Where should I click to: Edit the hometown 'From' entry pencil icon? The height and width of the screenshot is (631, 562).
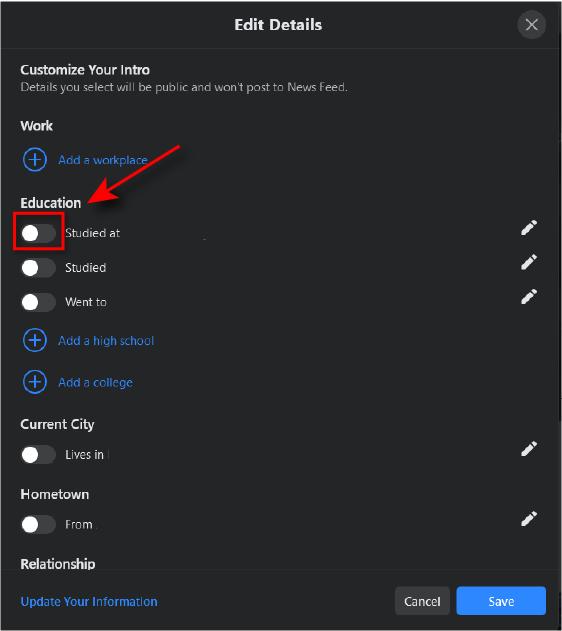point(529,519)
